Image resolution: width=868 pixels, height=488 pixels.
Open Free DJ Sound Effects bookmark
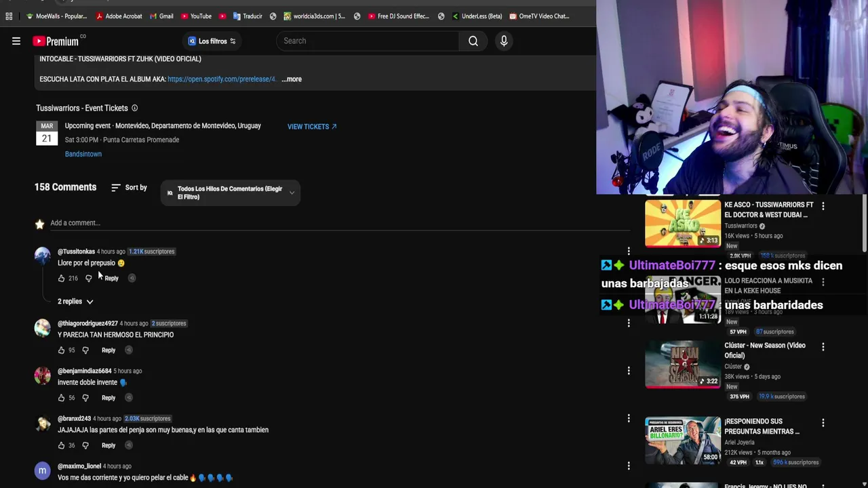tap(399, 16)
